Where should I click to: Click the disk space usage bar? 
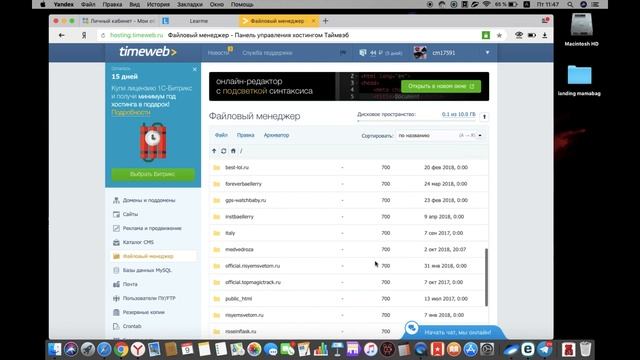[x=416, y=121]
